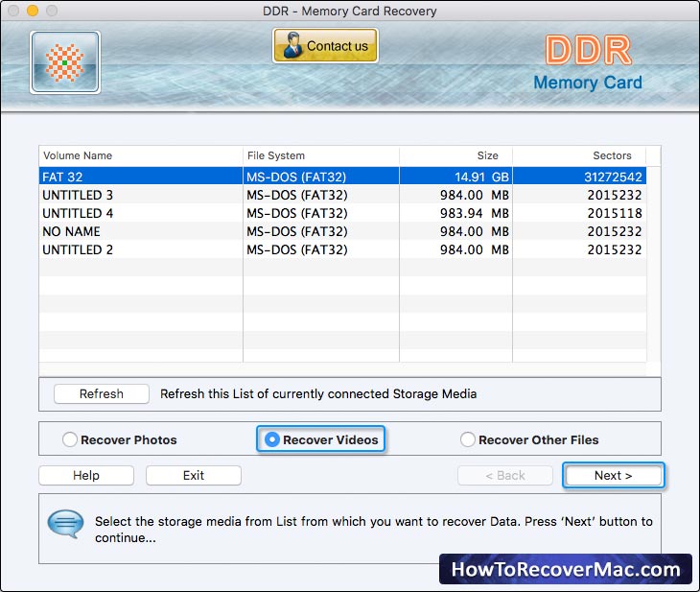This screenshot has width=700, height=592.
Task: Click the Next > button
Action: coord(614,475)
